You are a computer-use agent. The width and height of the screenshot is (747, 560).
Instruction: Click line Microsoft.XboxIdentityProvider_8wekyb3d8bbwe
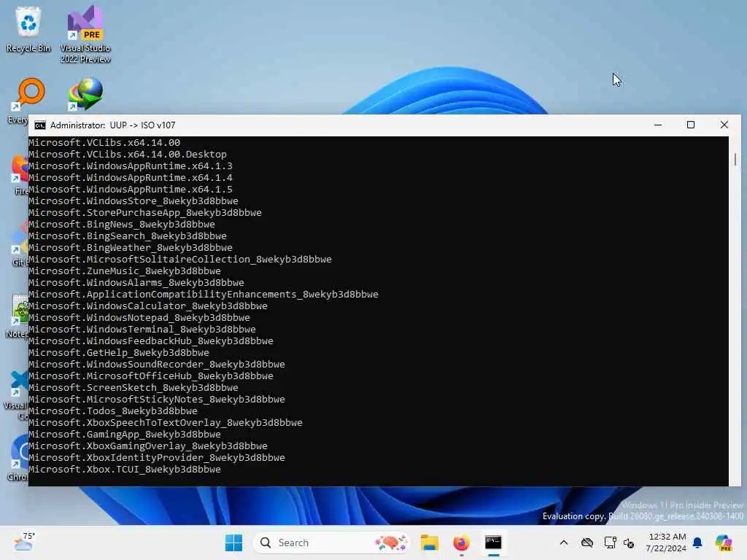click(x=157, y=458)
